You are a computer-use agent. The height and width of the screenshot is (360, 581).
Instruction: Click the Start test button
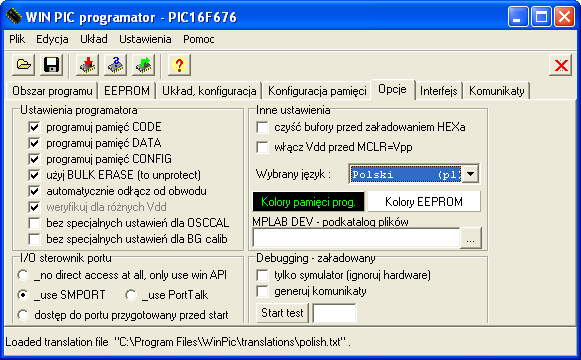tap(282, 313)
